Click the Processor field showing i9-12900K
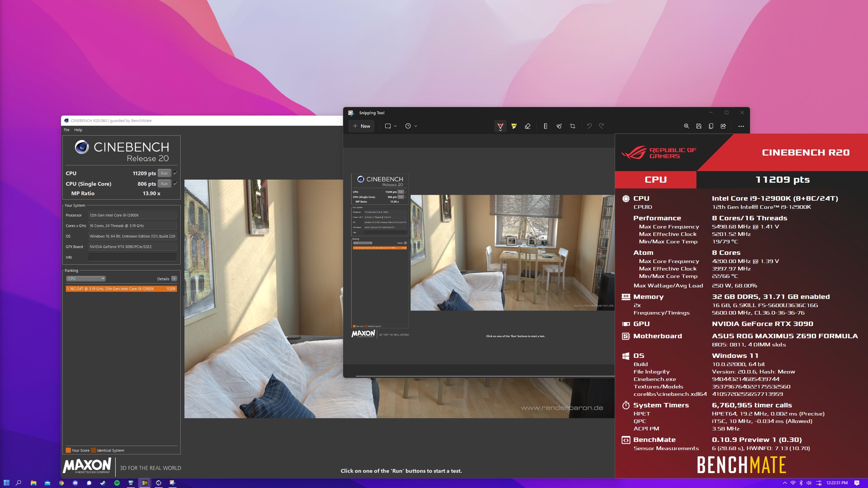868x488 pixels. pos(133,215)
